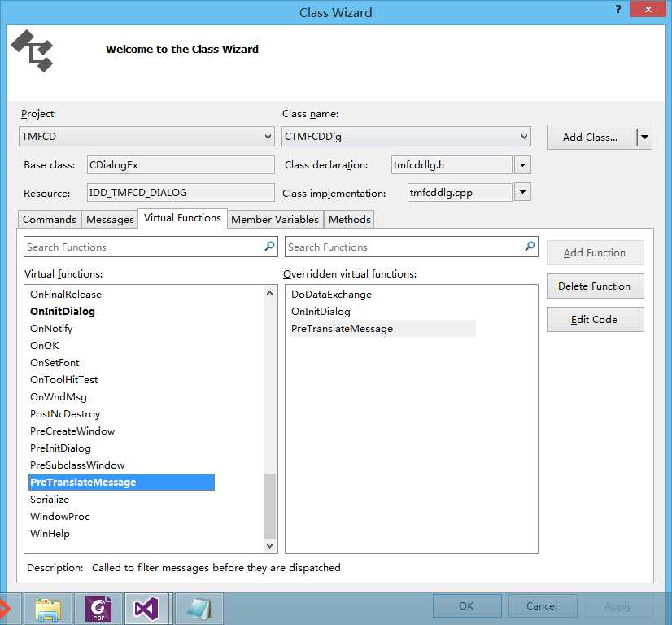This screenshot has width=672, height=625.
Task: Switch to the Messages tab
Action: 110,220
